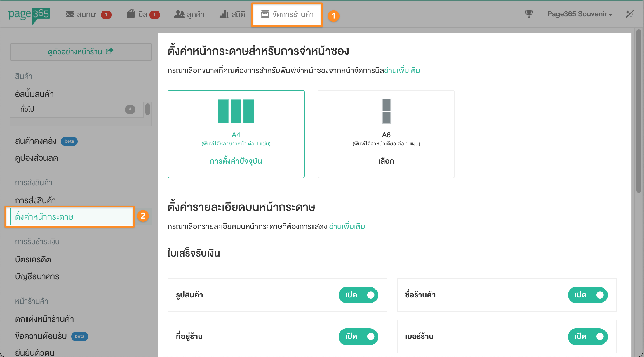
Task: Click the บิล shopping bag icon
Action: coord(131,14)
